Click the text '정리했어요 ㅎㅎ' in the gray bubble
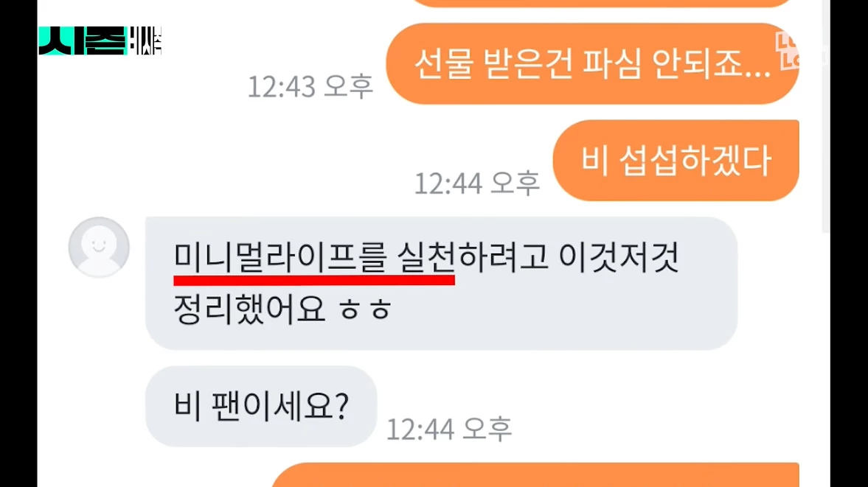 click(x=283, y=309)
